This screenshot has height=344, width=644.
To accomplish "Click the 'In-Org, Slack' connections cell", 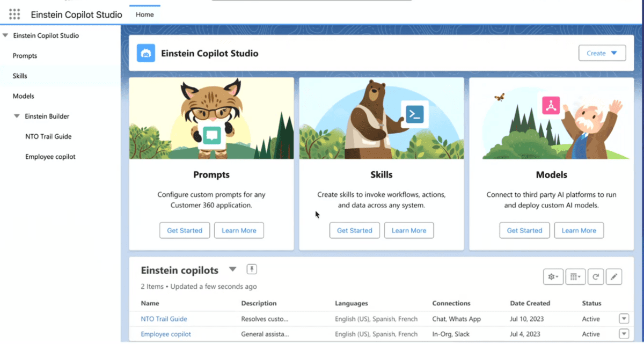I will (x=451, y=334).
